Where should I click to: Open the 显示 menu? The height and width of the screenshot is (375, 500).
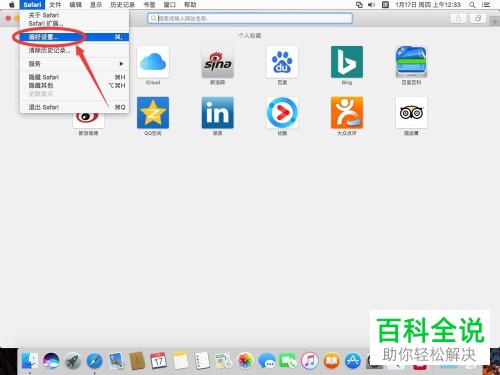96,5
